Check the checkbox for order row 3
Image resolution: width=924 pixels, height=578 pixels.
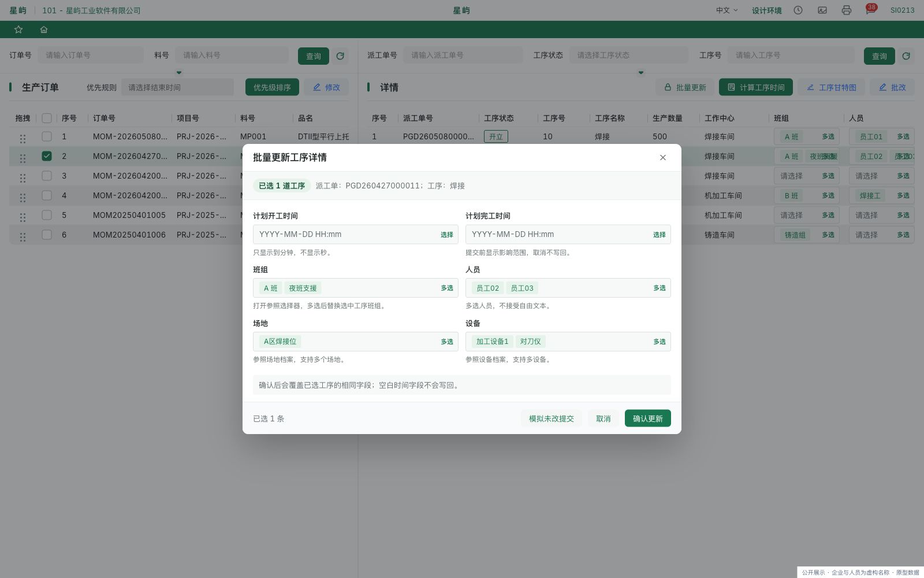coord(47,176)
